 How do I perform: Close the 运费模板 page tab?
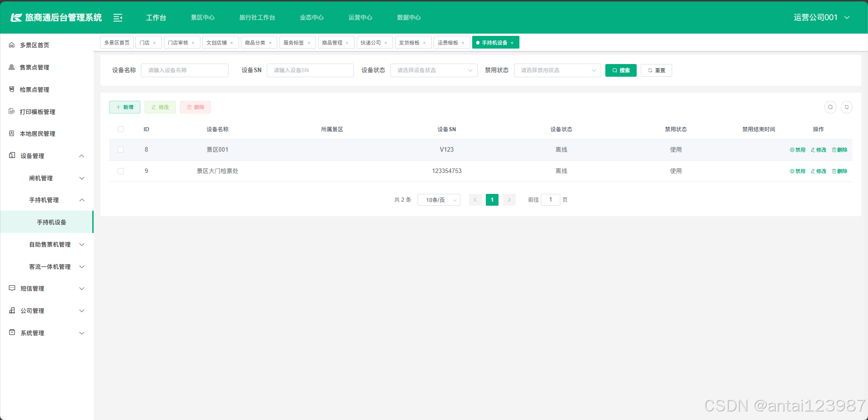(463, 43)
